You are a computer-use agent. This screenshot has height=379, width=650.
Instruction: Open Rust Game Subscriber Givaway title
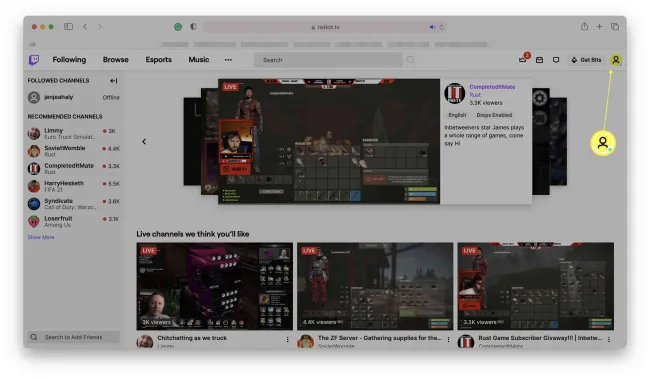coord(540,338)
